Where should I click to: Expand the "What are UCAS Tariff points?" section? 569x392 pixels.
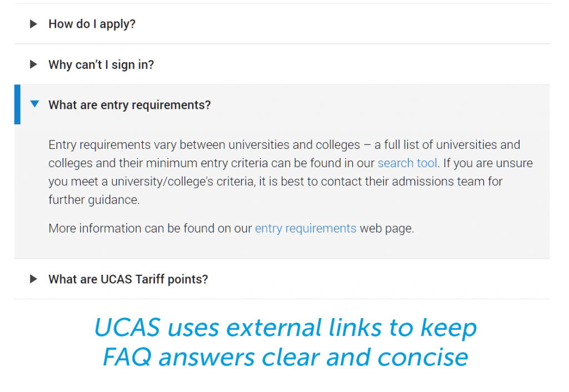128,279
